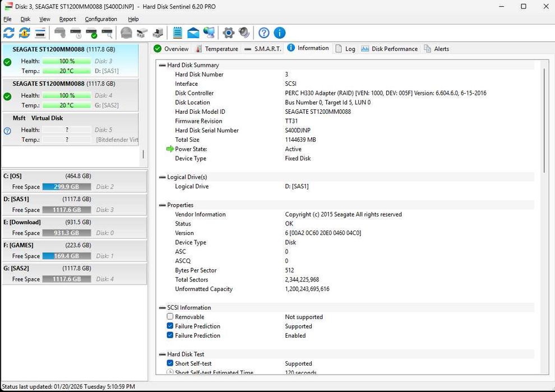
Task: Switch to the Log tab
Action: coord(345,49)
